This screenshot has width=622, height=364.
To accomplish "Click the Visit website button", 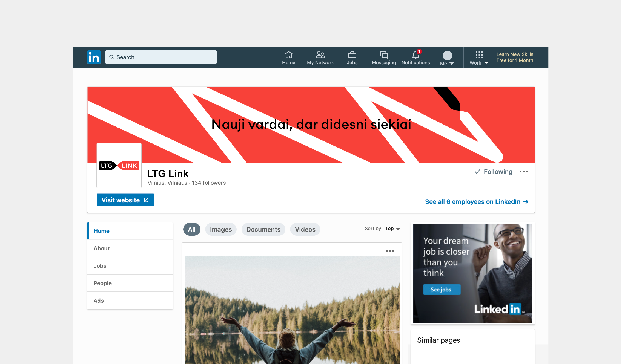I will pyautogui.click(x=125, y=200).
